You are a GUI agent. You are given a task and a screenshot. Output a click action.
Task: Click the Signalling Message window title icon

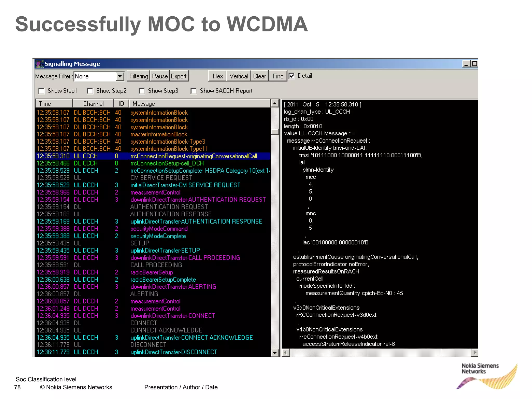pos(39,64)
